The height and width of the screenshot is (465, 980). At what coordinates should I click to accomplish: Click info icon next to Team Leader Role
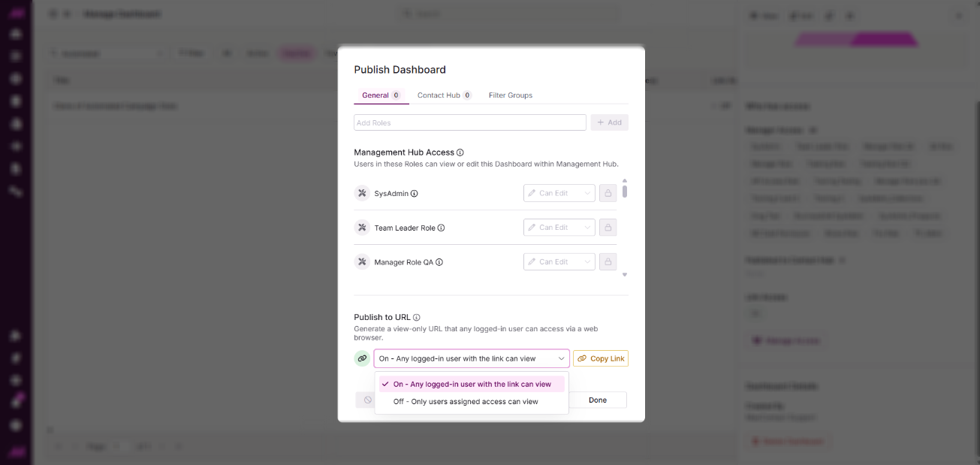coord(442,228)
